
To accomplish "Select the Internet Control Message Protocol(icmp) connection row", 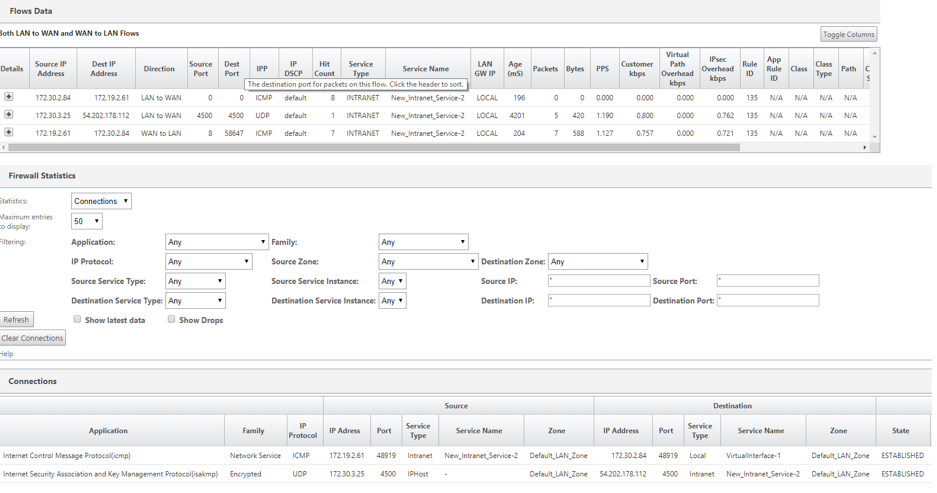I will point(465,455).
